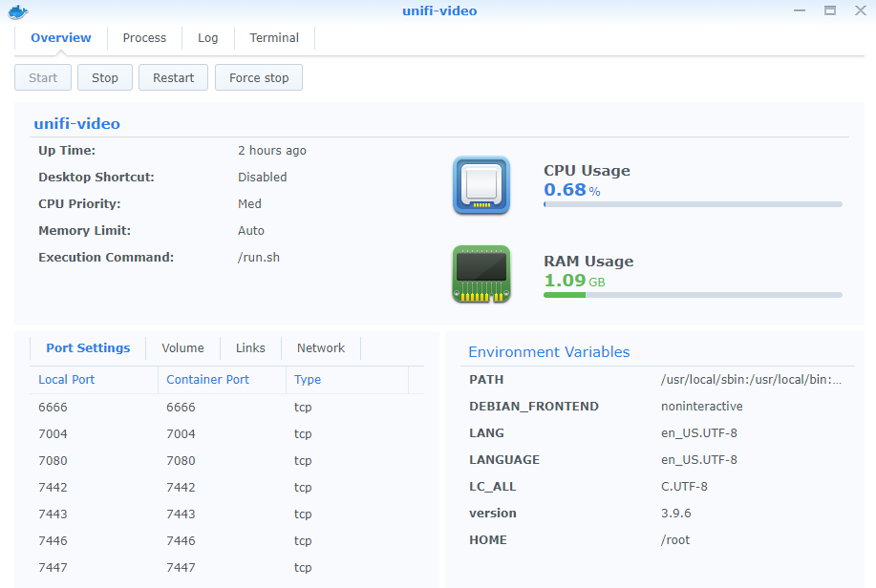Show the Volume settings tab

tap(182, 348)
